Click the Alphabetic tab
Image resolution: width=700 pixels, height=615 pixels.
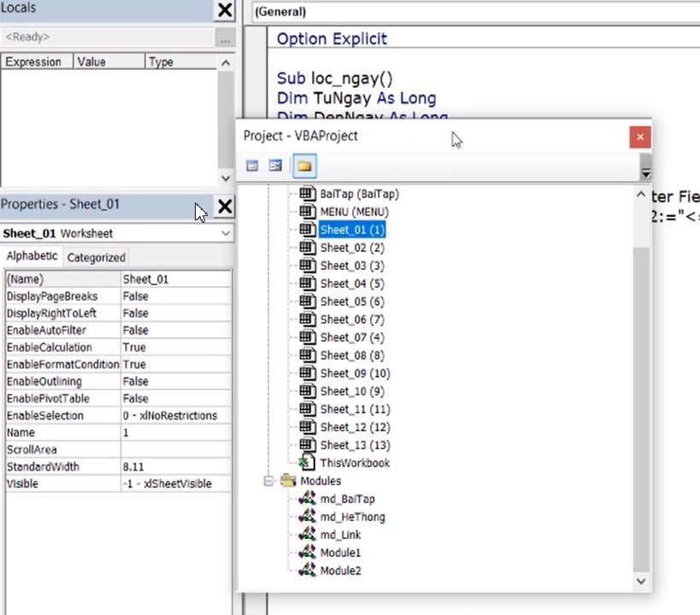pyautogui.click(x=32, y=256)
